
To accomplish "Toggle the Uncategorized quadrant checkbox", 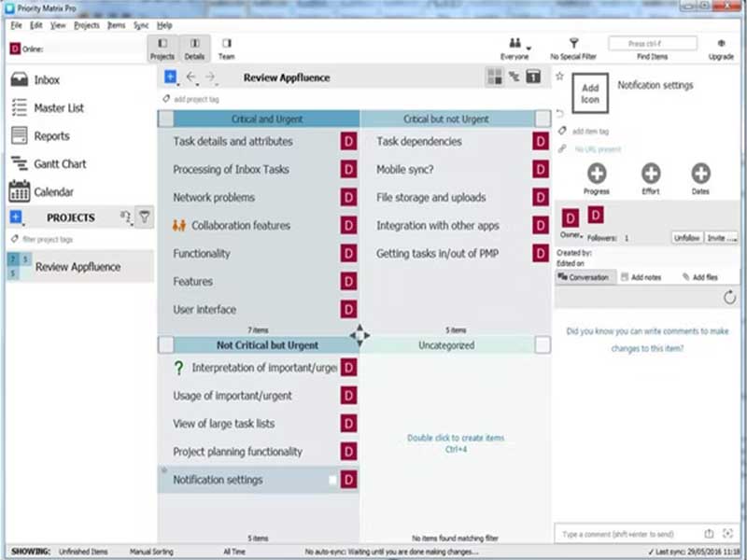I will (543, 344).
